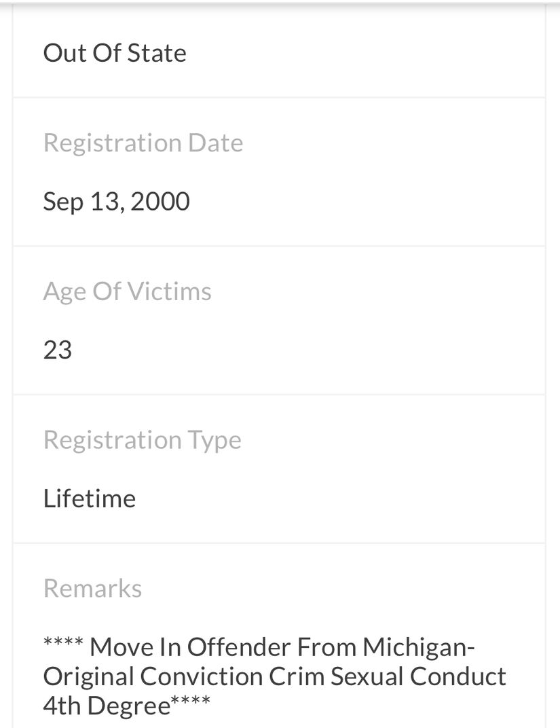Screen dimensions: 560x728
Task: Click the victim age value 23
Action: pyautogui.click(x=58, y=350)
